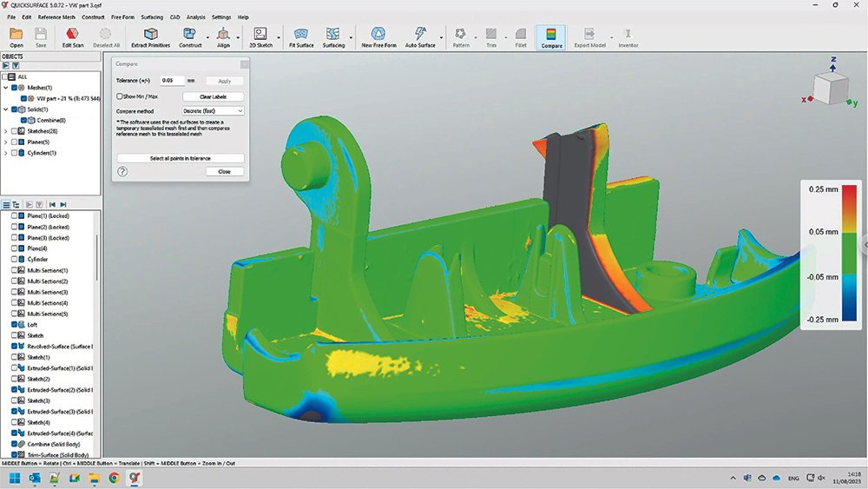The height and width of the screenshot is (489, 868).
Task: Check the Planes(5) checkbox
Action: coord(15,142)
